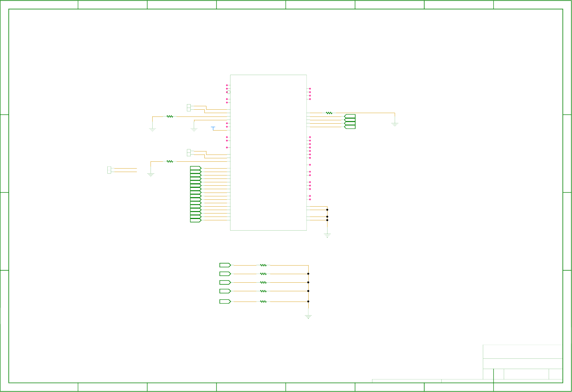The height and width of the screenshot is (392, 572).
Task: Select the lowest input port of the lower five-port group
Action: pyautogui.click(x=225, y=302)
